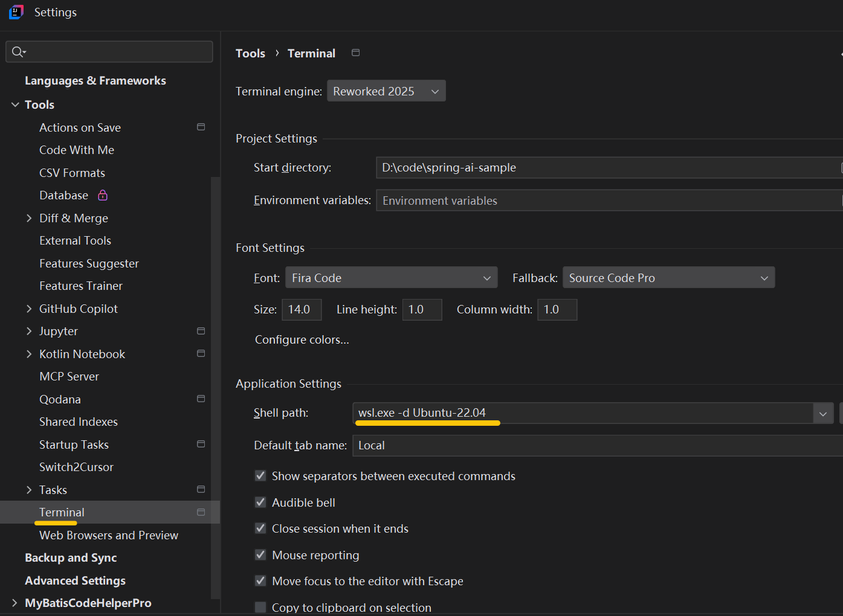Click the Column width field
The image size is (843, 616).
click(557, 310)
